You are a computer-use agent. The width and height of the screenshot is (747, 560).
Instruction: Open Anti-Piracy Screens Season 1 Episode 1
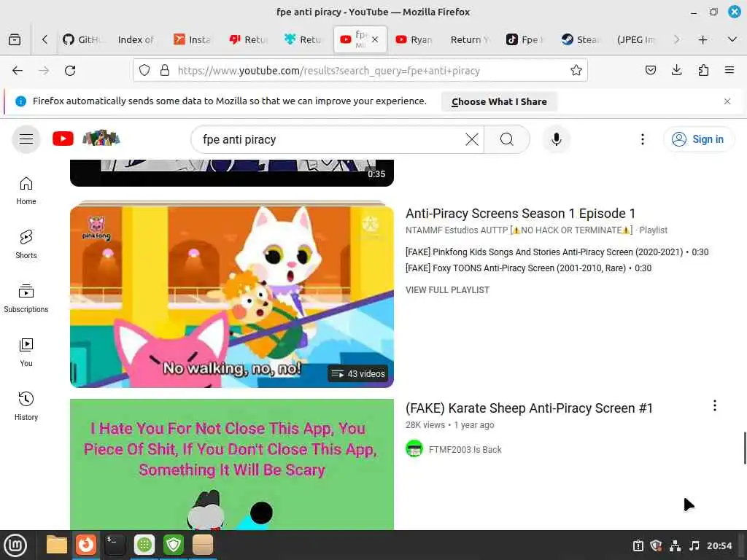[x=520, y=214]
